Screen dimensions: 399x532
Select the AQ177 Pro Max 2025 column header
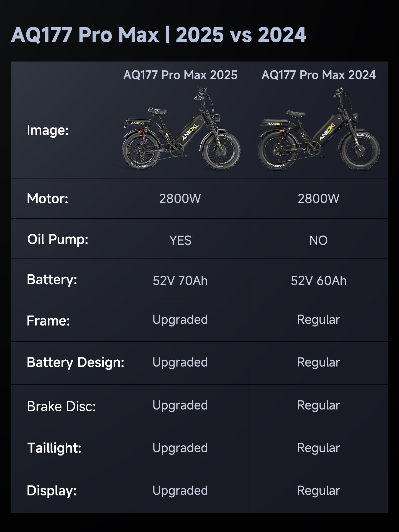tap(180, 75)
